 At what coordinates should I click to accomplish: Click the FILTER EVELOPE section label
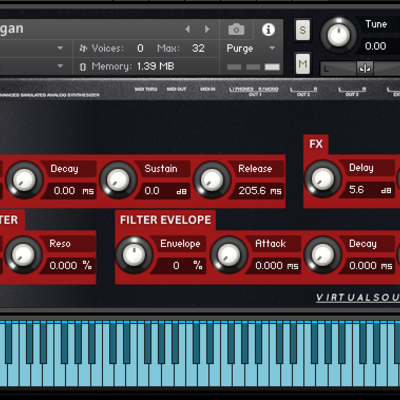pos(165,220)
